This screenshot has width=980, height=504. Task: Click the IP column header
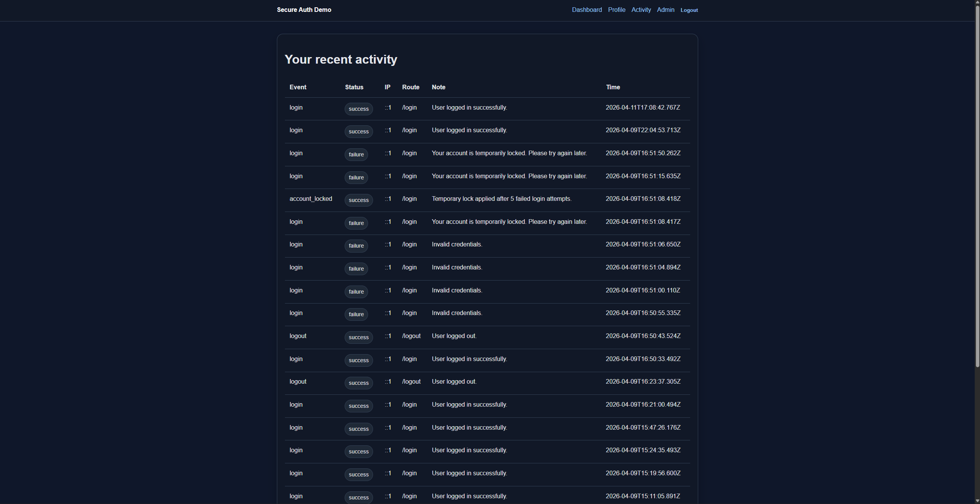tap(387, 87)
